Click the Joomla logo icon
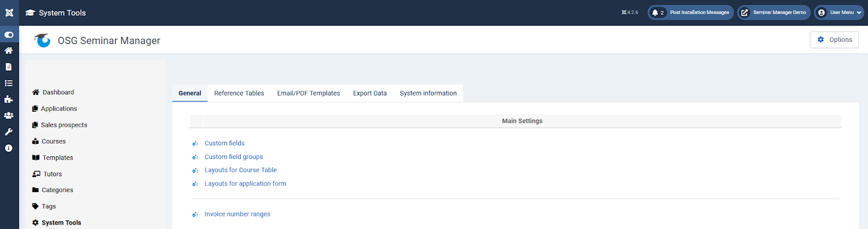This screenshot has width=868, height=229. point(9,12)
